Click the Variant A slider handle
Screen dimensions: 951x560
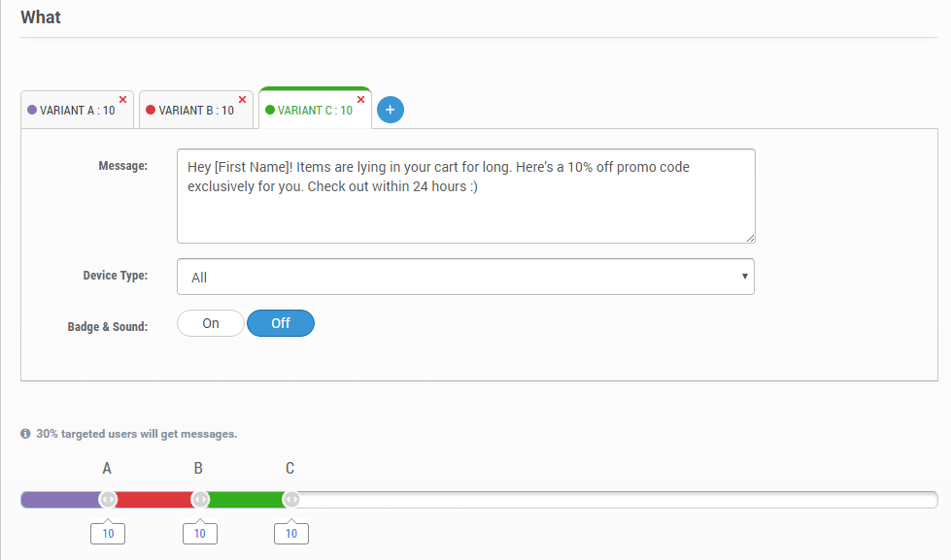[x=108, y=500]
